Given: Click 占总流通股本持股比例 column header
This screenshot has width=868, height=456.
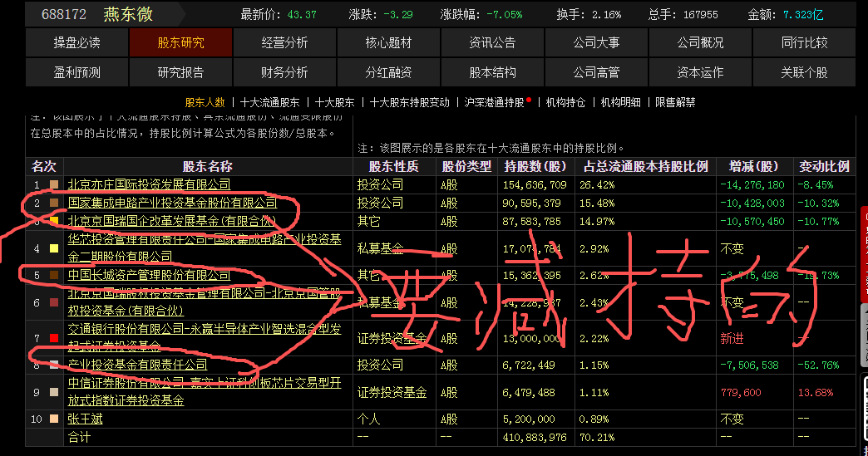Looking at the screenshot, I should coord(646,166).
